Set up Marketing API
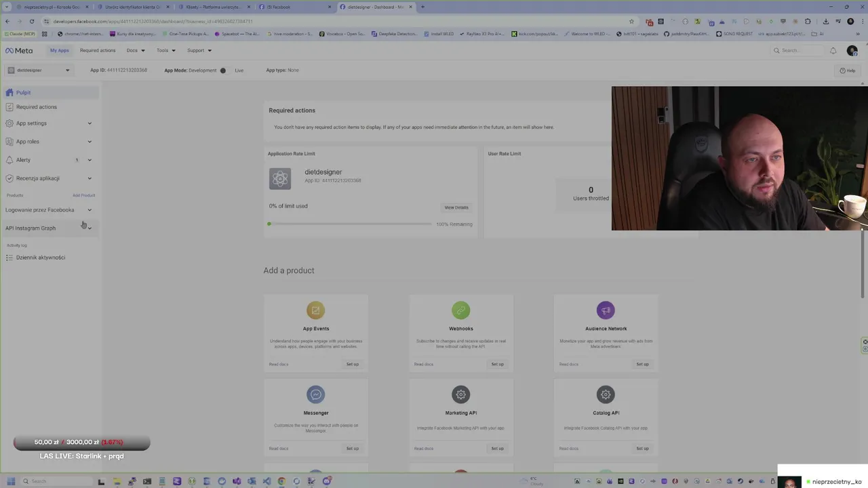 pyautogui.click(x=498, y=448)
